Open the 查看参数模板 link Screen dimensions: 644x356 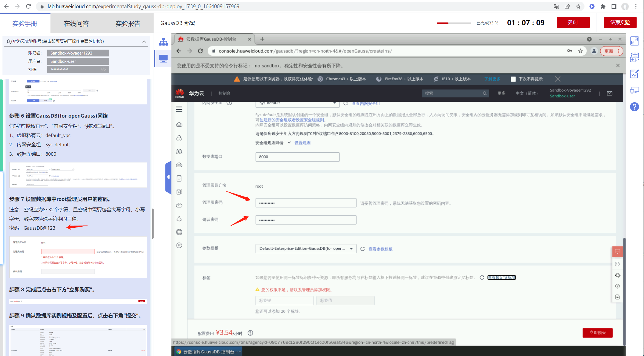(x=380, y=249)
